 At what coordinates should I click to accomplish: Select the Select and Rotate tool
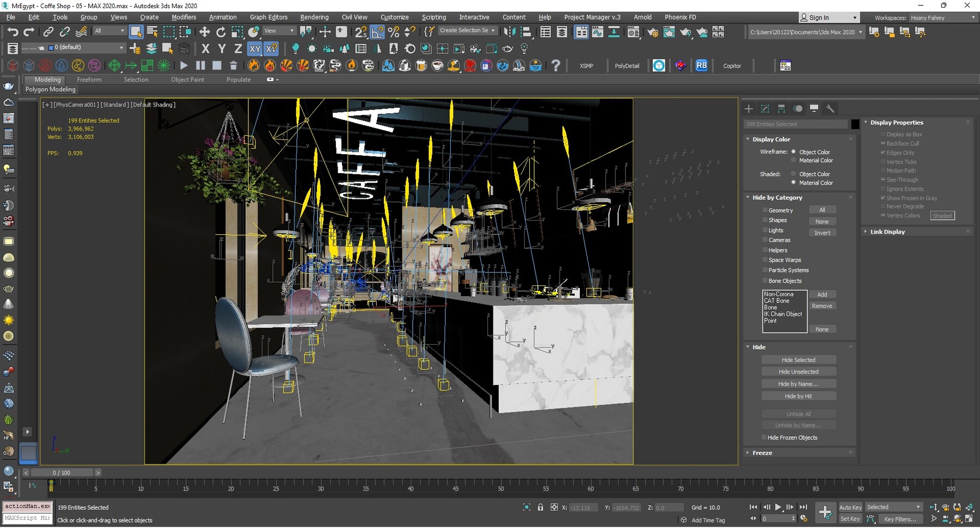pyautogui.click(x=220, y=31)
